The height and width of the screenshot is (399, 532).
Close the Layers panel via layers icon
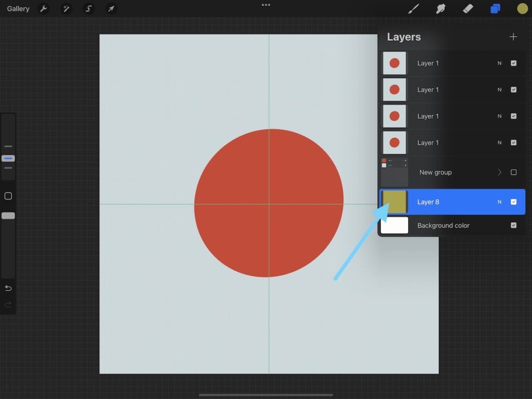(495, 9)
